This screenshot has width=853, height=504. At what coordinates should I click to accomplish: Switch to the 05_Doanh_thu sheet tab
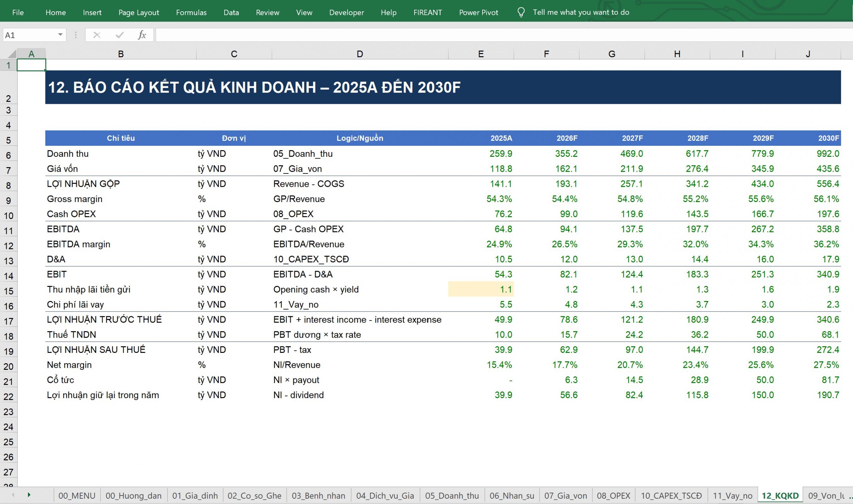click(451, 495)
